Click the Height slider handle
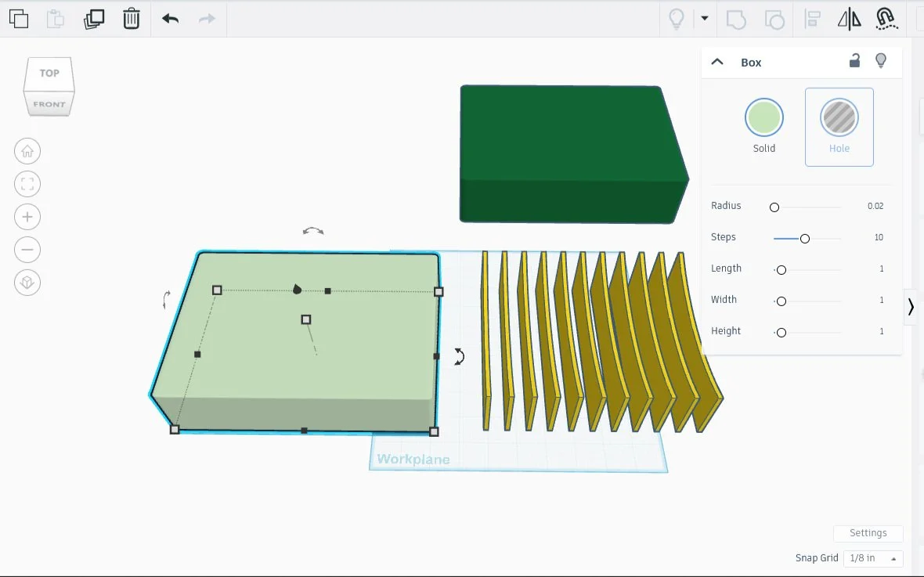 [x=781, y=333]
